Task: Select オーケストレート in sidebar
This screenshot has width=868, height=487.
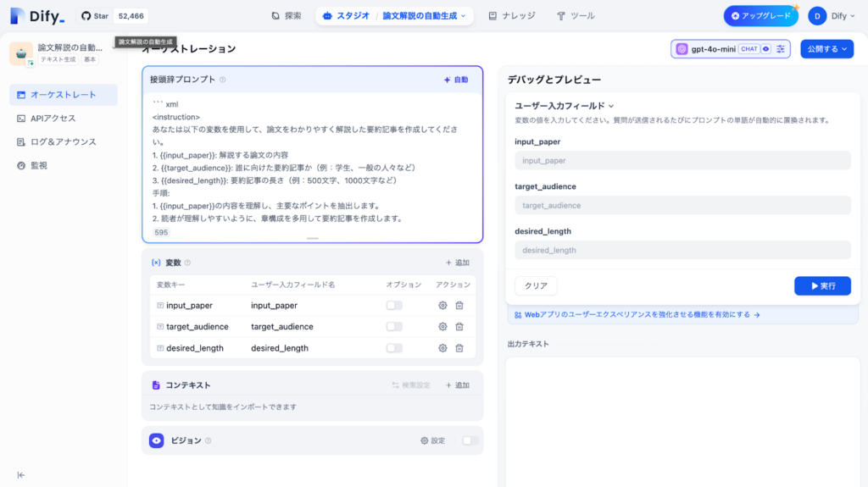Action: pos(63,95)
